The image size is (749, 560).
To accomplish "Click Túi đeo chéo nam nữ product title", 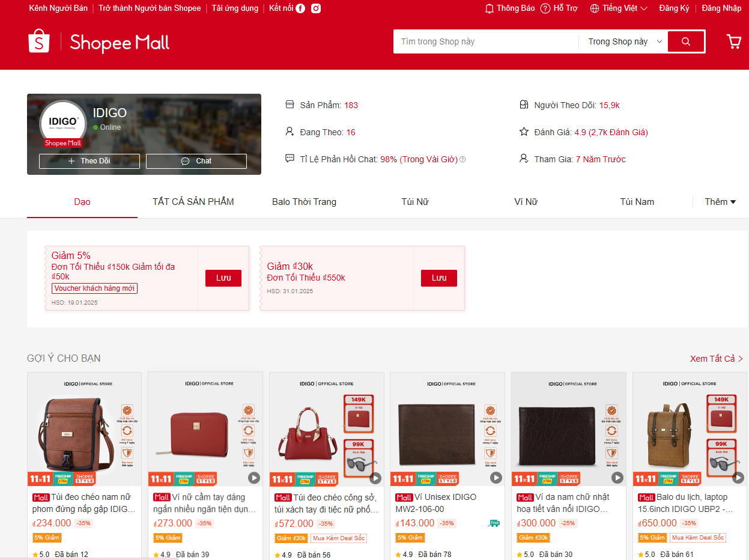I will 84,503.
